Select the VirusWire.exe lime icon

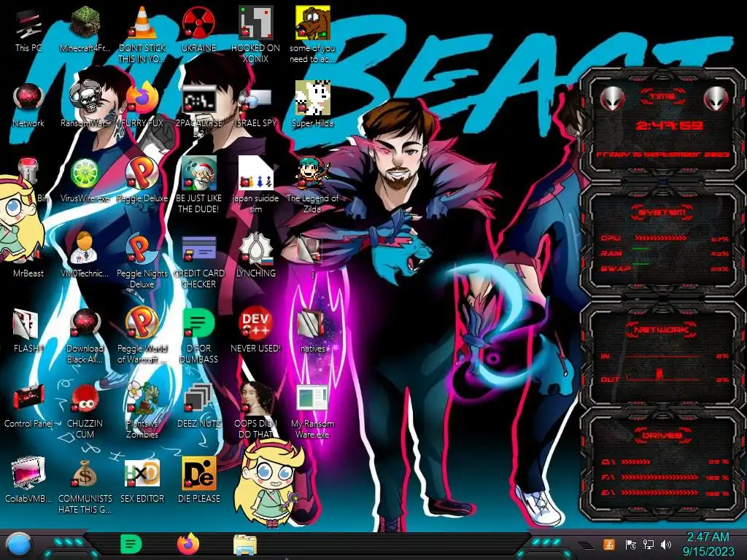point(85,174)
